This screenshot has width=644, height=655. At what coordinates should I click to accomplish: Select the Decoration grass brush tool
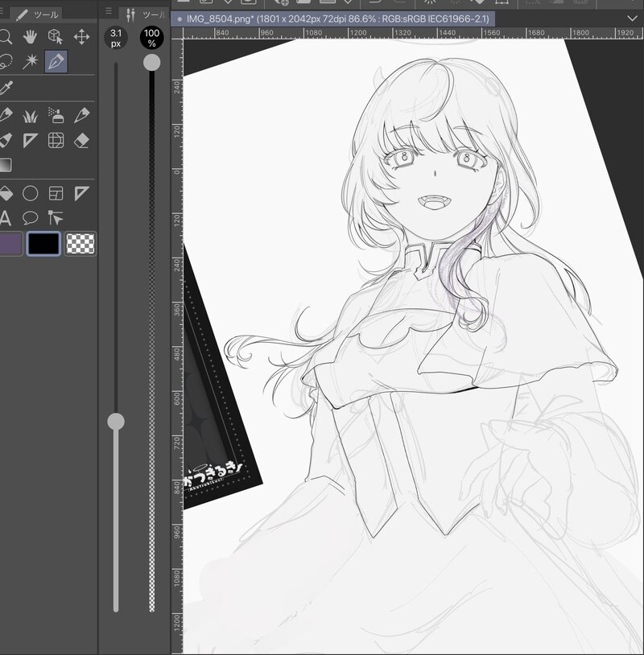(x=30, y=116)
